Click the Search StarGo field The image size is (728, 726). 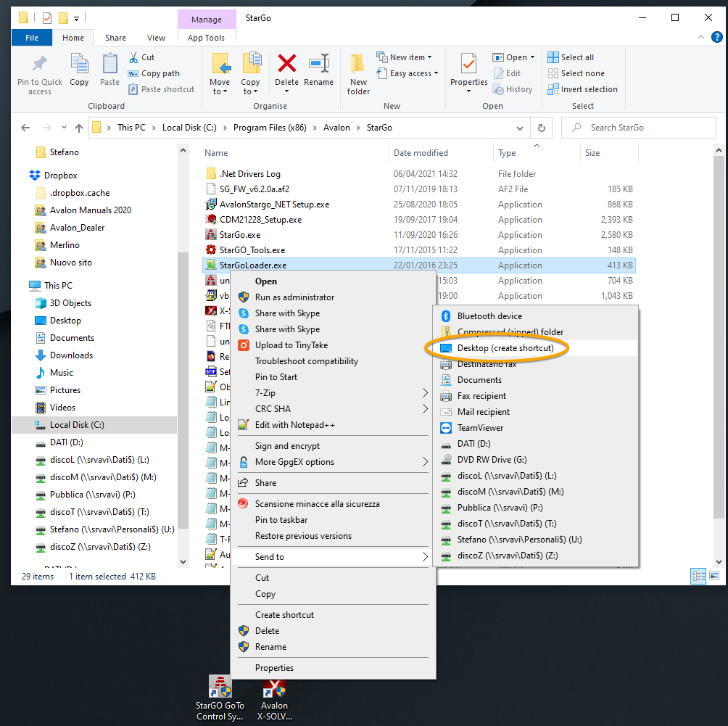(x=639, y=128)
